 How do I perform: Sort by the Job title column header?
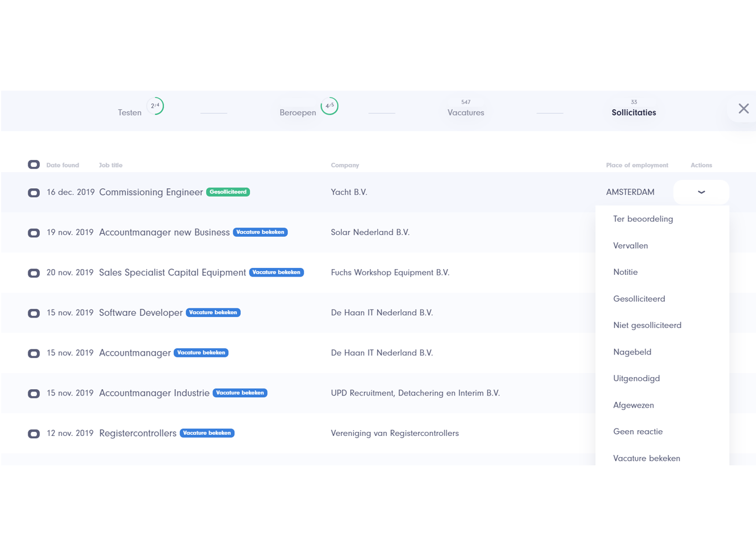[110, 165]
